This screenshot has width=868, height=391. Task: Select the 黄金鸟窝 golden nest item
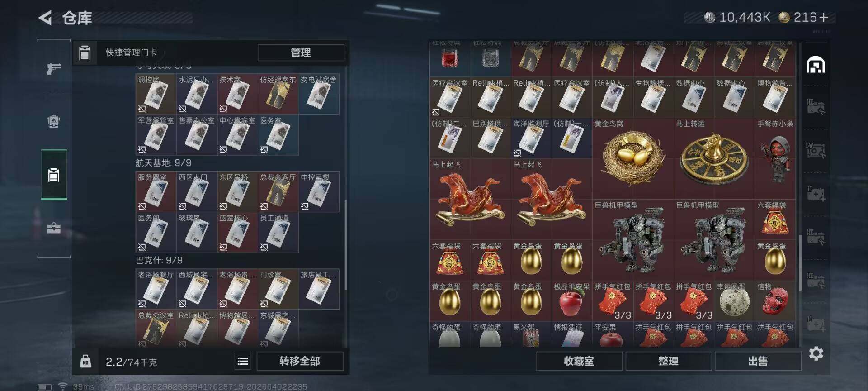point(633,159)
